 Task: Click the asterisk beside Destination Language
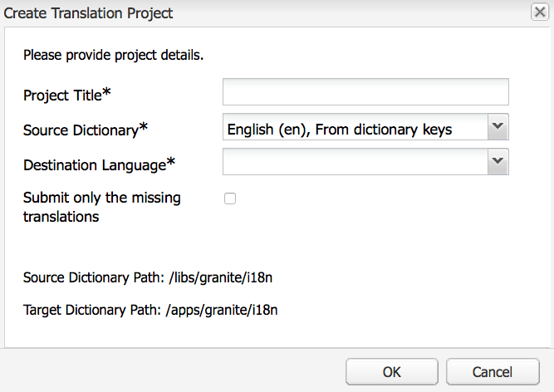(171, 163)
